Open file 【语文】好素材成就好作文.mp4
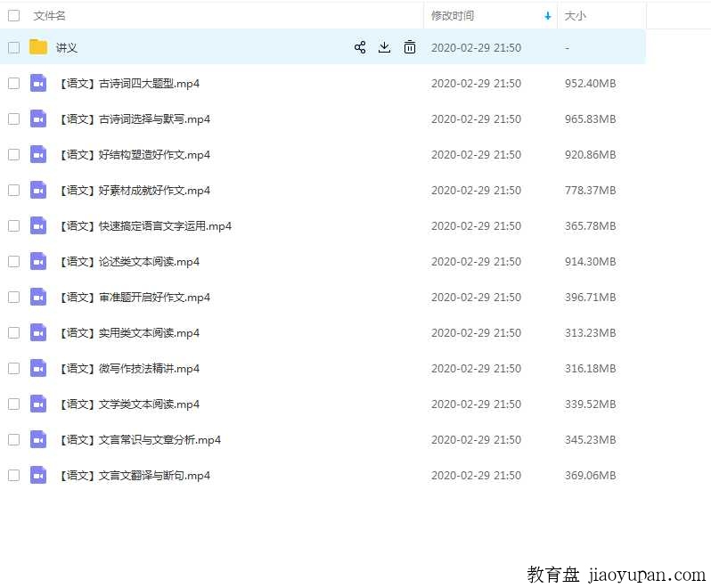711x588 pixels. point(135,191)
